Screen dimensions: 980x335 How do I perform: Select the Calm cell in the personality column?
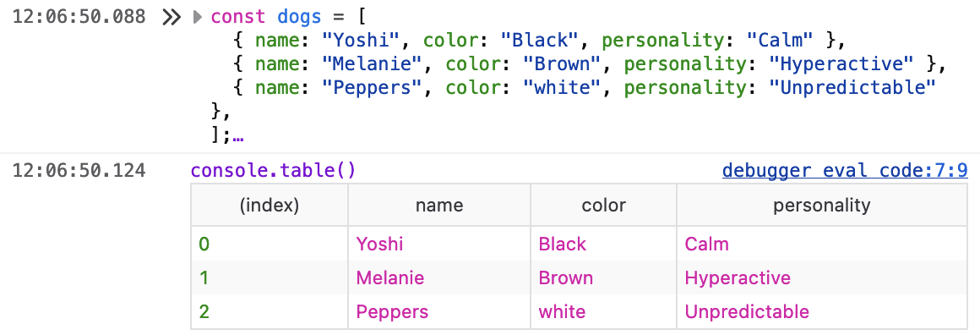click(x=821, y=244)
